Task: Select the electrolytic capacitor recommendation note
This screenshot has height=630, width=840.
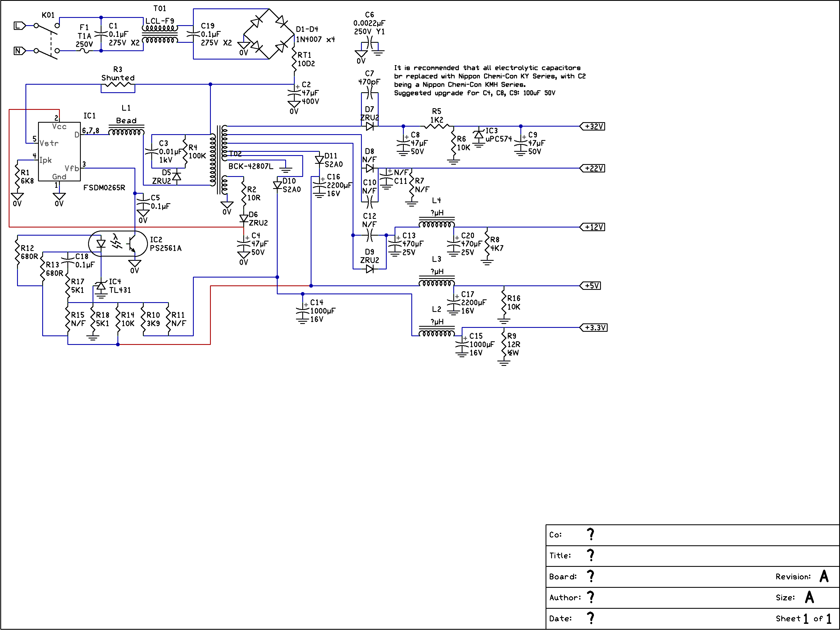Action: (490, 80)
